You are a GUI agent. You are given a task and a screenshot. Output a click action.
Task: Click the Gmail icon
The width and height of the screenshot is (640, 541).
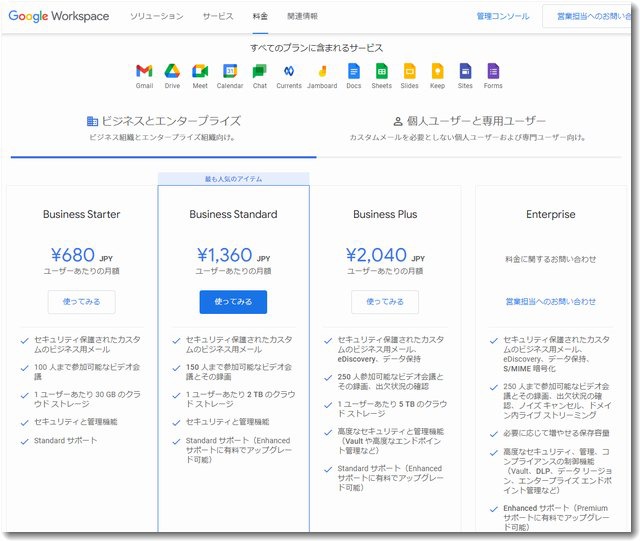[x=144, y=71]
